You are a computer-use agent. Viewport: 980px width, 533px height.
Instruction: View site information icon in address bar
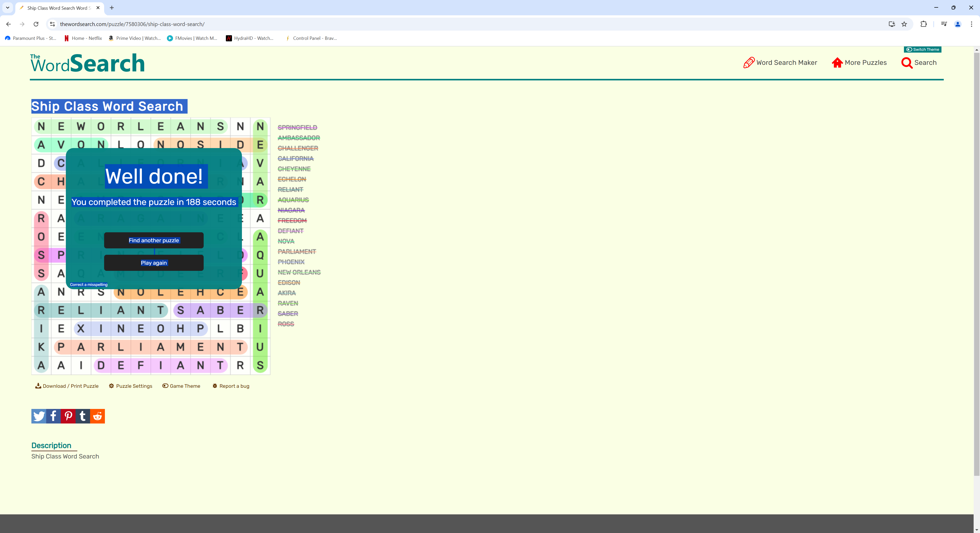pyautogui.click(x=53, y=24)
